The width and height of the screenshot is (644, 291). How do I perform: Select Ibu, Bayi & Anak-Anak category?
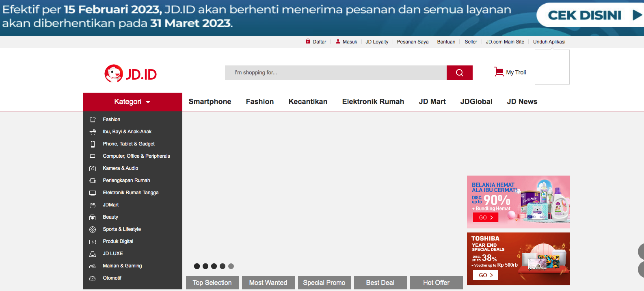[127, 132]
